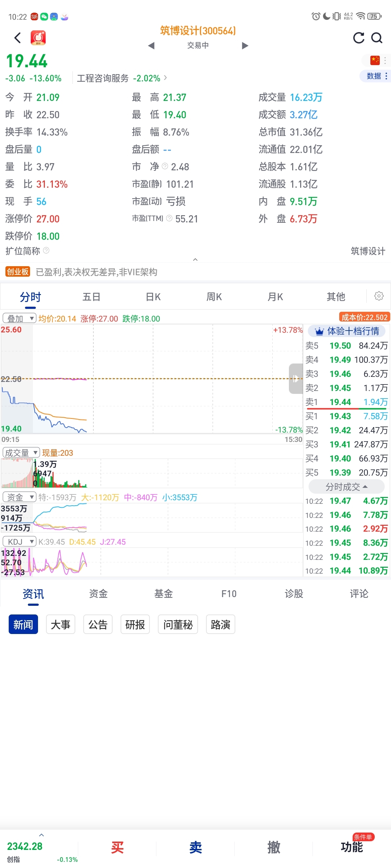
Task: Switch to the 资金 section tab
Action: [x=98, y=594]
